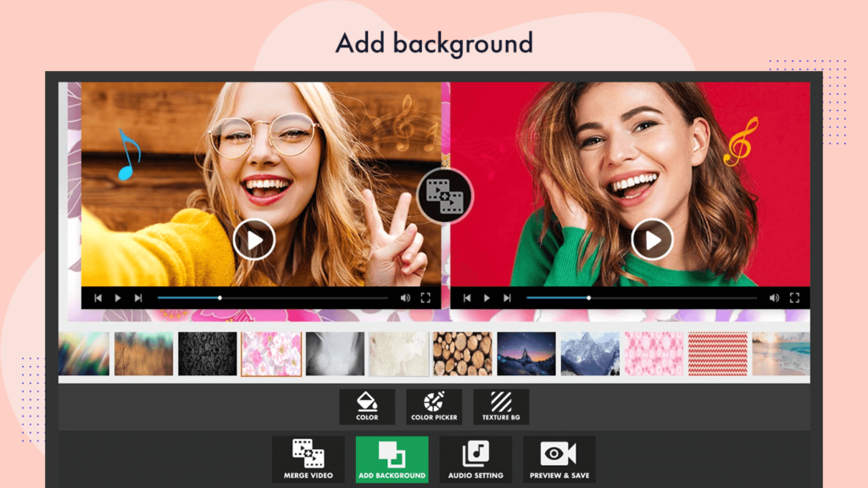Choose the gray smoke background thumbnail

coord(335,354)
